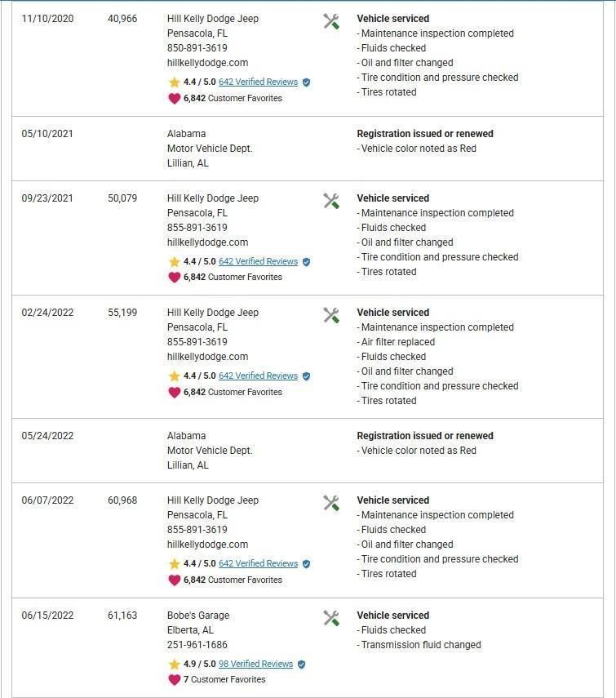The width and height of the screenshot is (616, 698).
Task: Click the star rating icon in the 09/23/2021 entry
Action: pyautogui.click(x=174, y=262)
